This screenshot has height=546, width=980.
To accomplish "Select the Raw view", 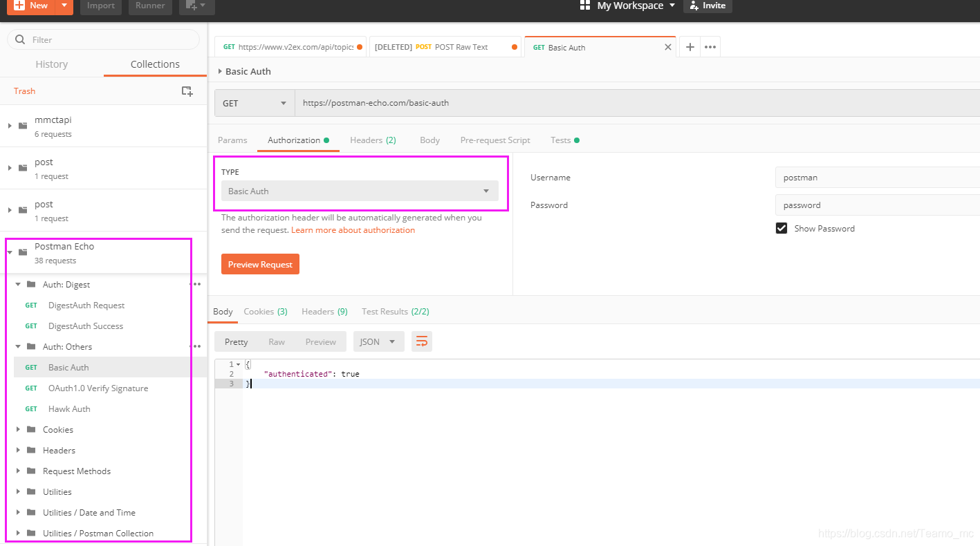I will (x=277, y=341).
